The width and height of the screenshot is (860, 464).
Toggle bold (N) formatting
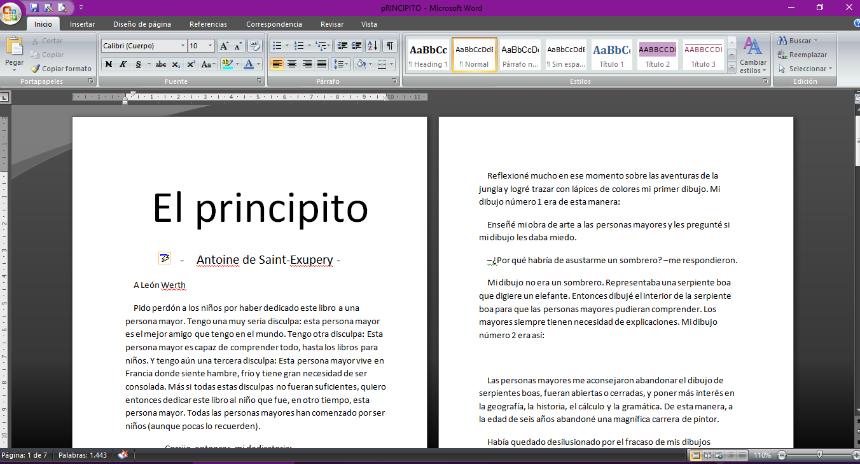click(x=109, y=64)
